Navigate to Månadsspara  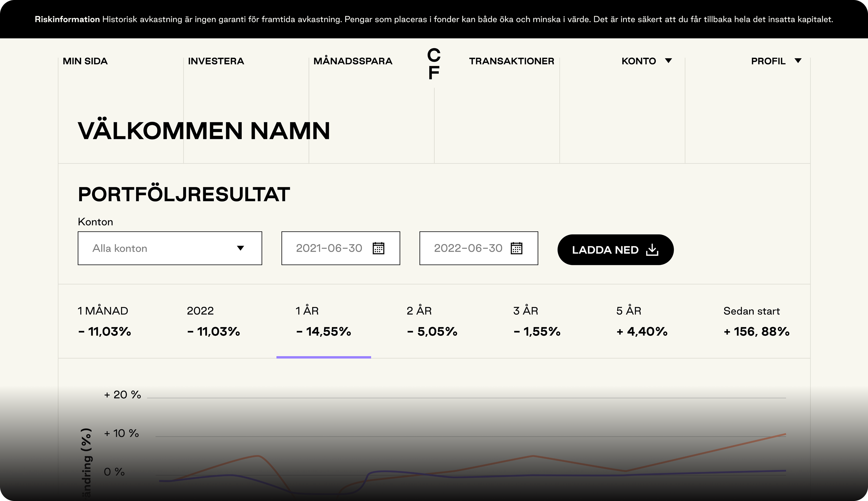353,61
